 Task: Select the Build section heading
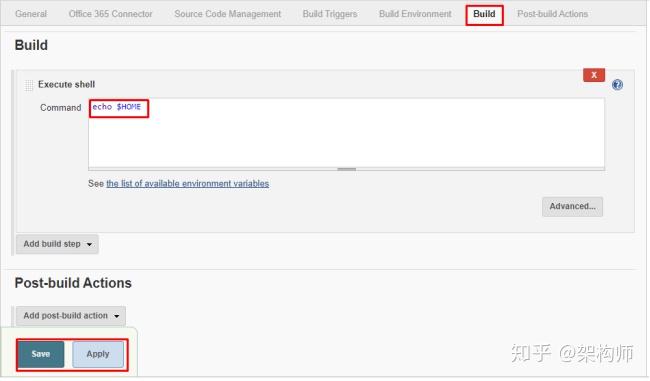31,45
